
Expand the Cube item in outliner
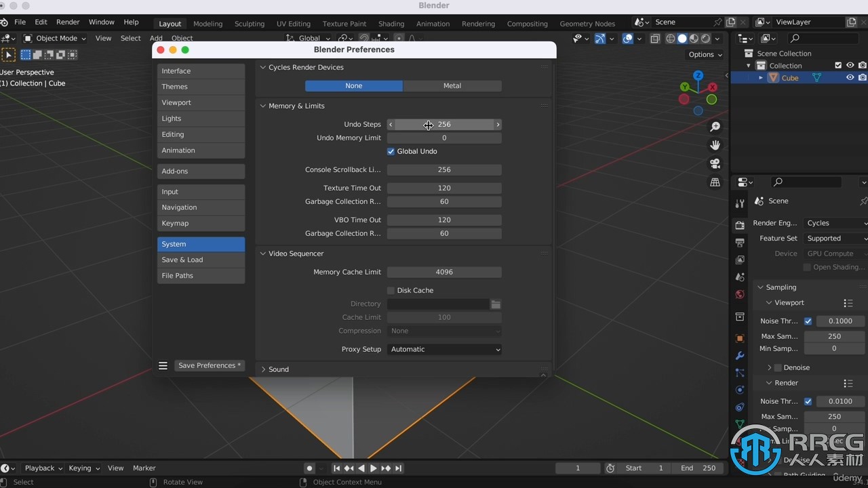tap(761, 78)
